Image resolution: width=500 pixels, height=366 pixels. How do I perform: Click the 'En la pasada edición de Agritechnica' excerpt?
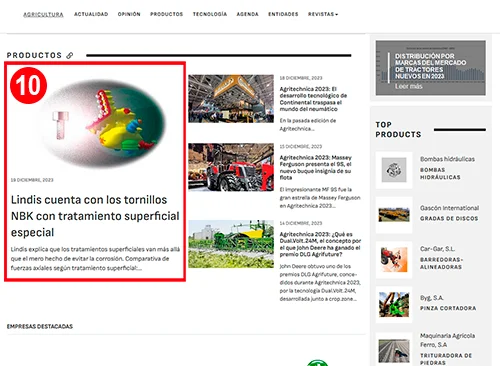[x=308, y=125]
